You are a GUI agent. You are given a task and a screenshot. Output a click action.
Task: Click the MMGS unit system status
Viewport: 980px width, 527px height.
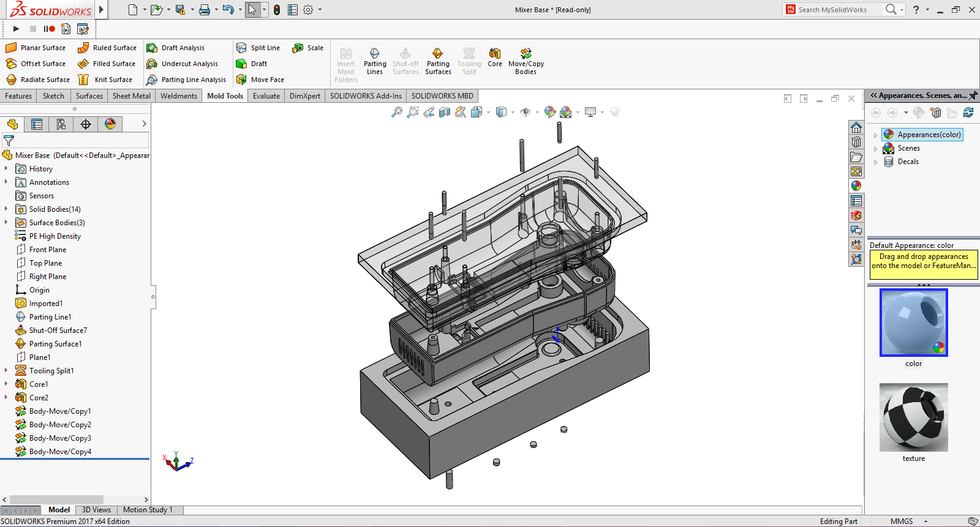pyautogui.click(x=902, y=521)
